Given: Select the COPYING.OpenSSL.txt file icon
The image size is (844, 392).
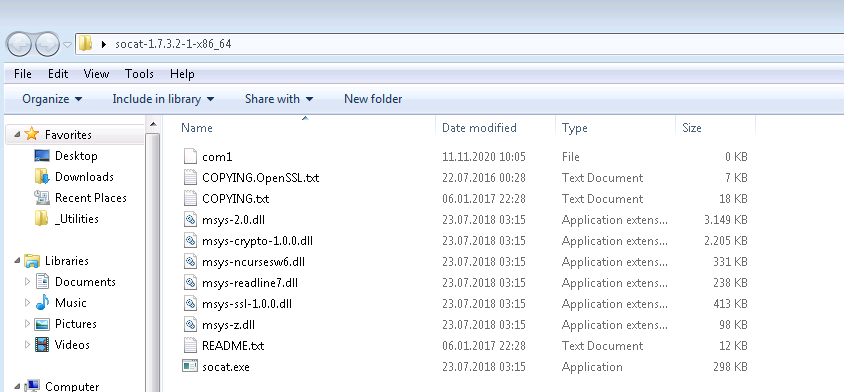Looking at the screenshot, I should [x=191, y=178].
